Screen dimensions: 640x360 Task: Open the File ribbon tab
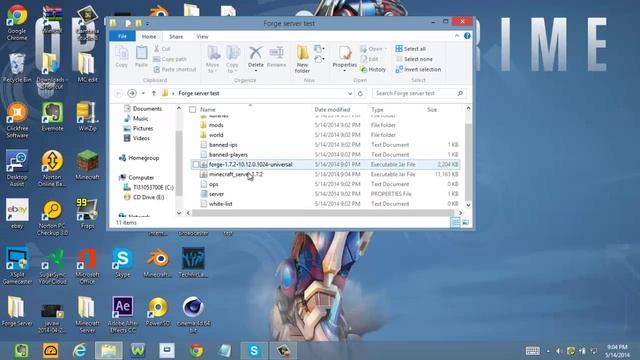tap(122, 36)
